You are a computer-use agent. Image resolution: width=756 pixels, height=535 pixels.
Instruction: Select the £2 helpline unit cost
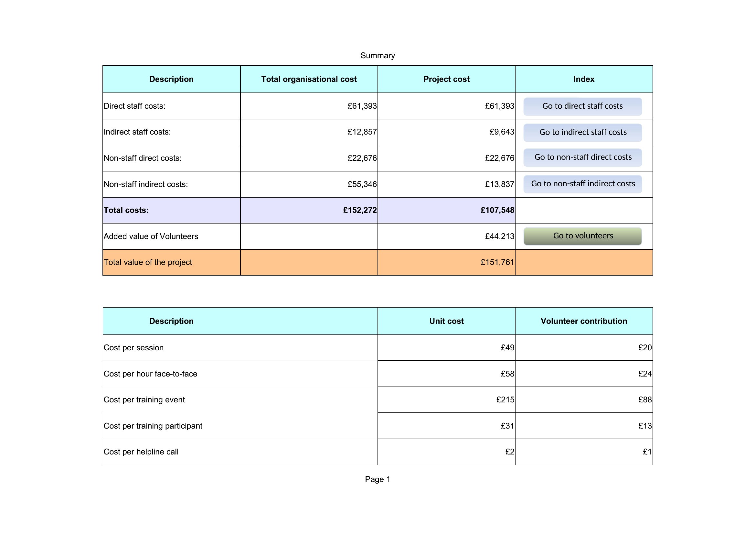pos(446,452)
